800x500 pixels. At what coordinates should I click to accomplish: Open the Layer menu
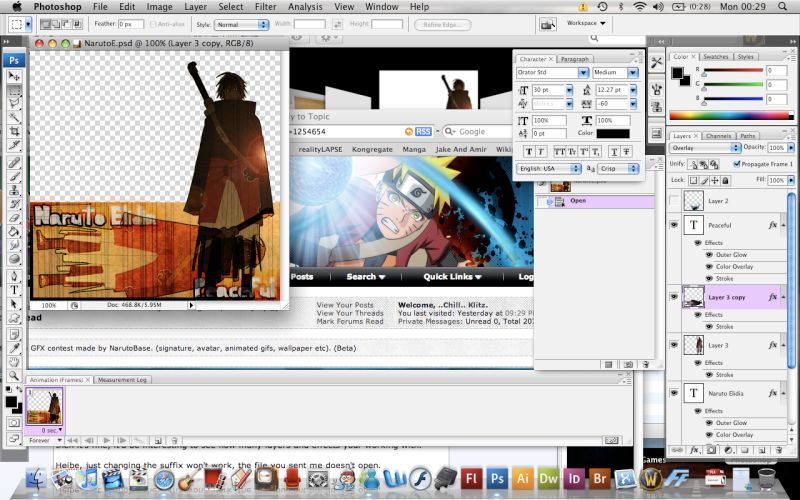point(195,7)
